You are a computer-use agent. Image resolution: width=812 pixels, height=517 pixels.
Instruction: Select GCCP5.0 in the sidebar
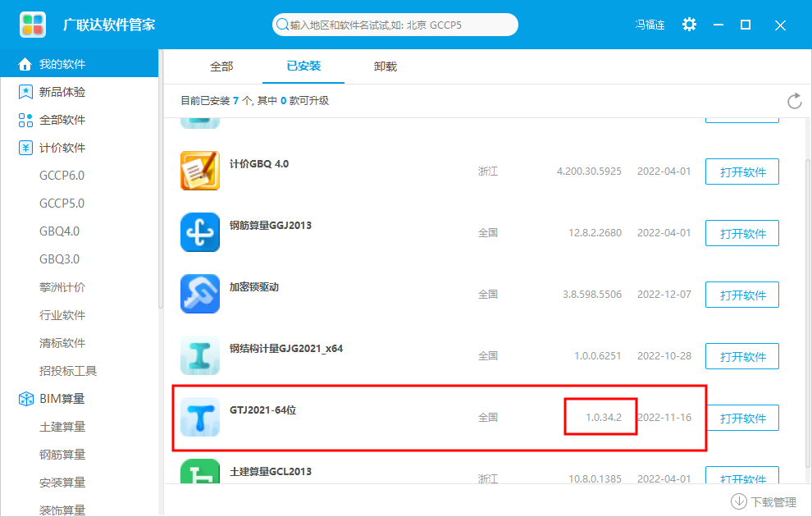(x=62, y=204)
